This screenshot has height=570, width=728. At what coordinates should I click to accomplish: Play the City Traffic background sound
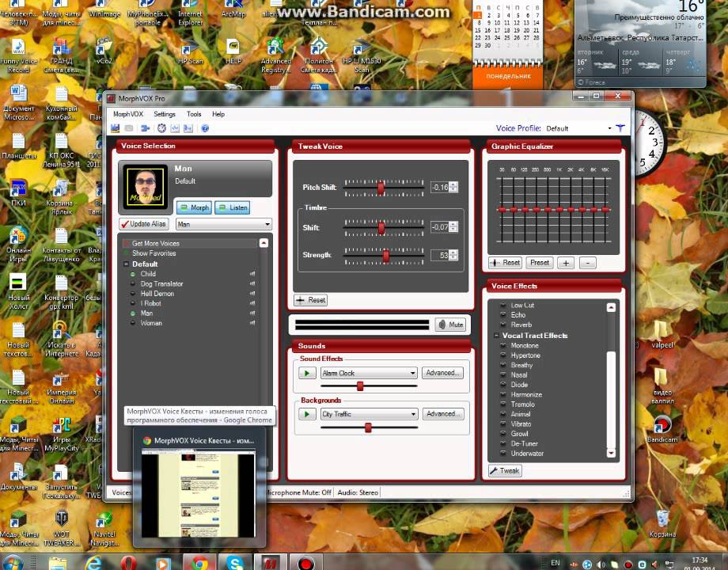306,414
